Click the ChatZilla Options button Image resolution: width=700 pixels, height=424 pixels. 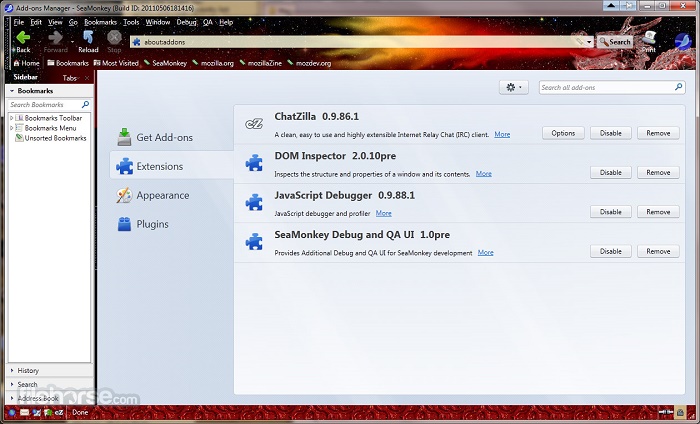pyautogui.click(x=563, y=133)
